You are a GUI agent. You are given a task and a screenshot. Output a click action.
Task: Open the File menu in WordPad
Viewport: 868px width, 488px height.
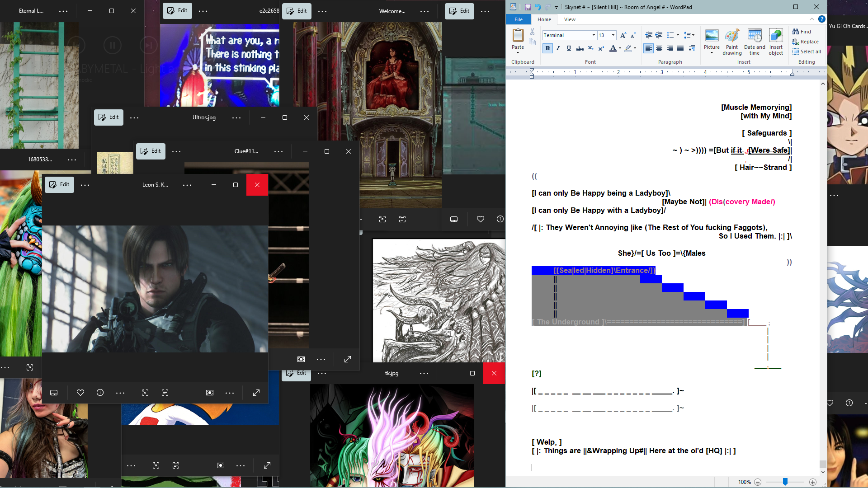point(519,19)
